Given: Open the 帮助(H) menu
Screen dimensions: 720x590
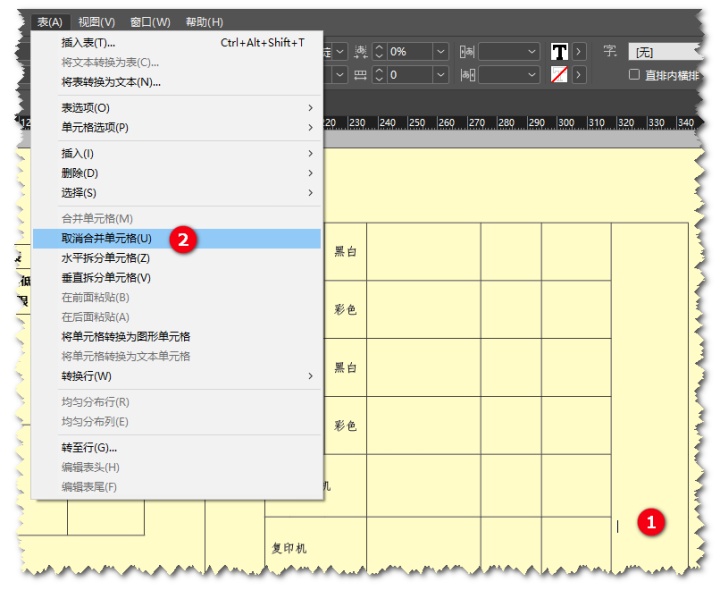Looking at the screenshot, I should pyautogui.click(x=204, y=22).
